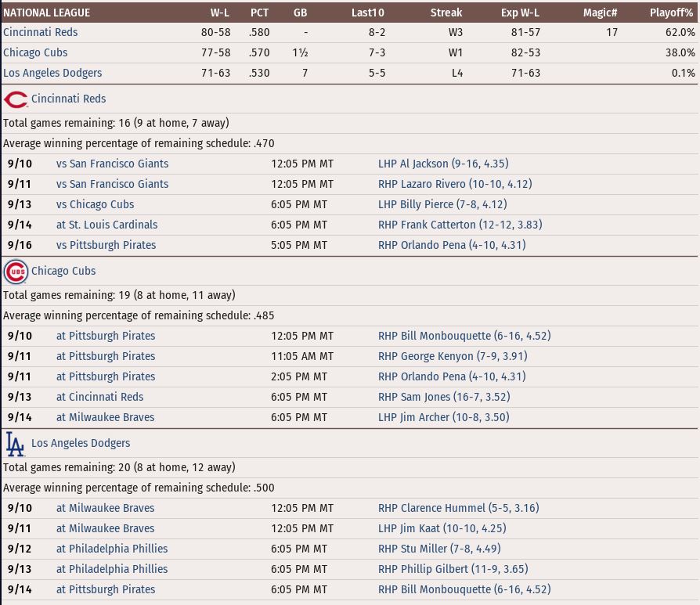This screenshot has height=605, width=700.
Task: Open Cincinnati Reds in standings table
Action: click(40, 32)
